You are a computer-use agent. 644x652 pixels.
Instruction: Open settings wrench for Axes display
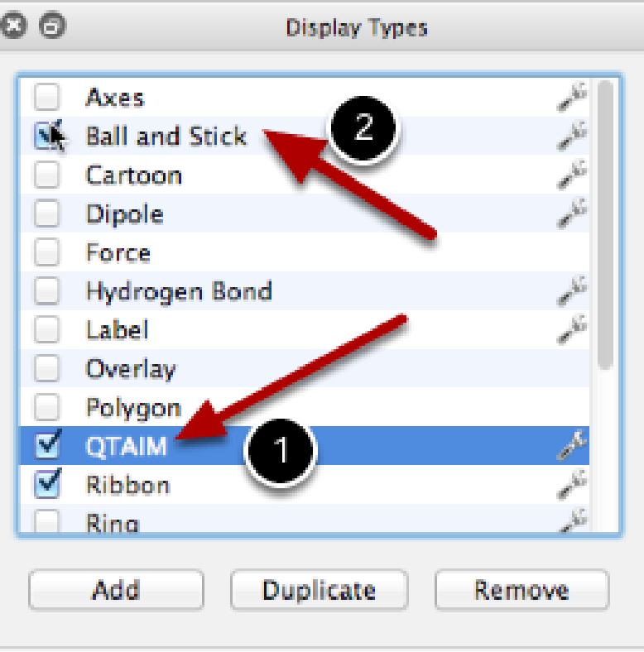[572, 98]
